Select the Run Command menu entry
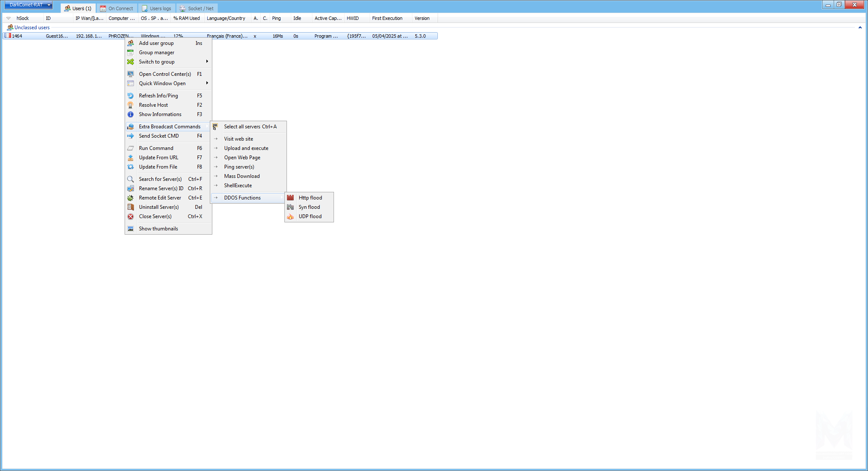 (156, 148)
